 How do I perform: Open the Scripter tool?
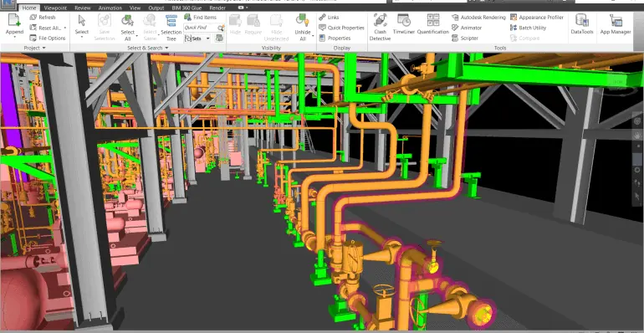(465, 38)
